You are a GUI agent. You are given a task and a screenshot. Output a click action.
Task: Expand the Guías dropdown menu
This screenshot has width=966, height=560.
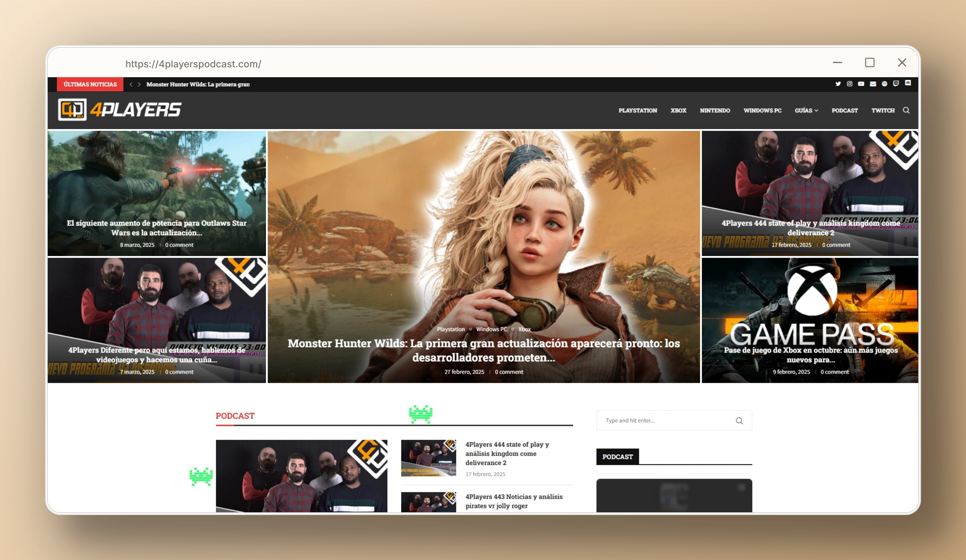coord(806,110)
